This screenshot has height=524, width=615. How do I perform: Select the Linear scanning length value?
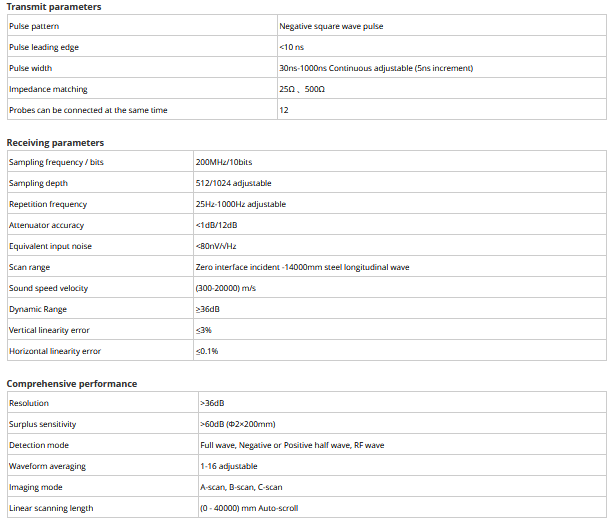(249, 508)
